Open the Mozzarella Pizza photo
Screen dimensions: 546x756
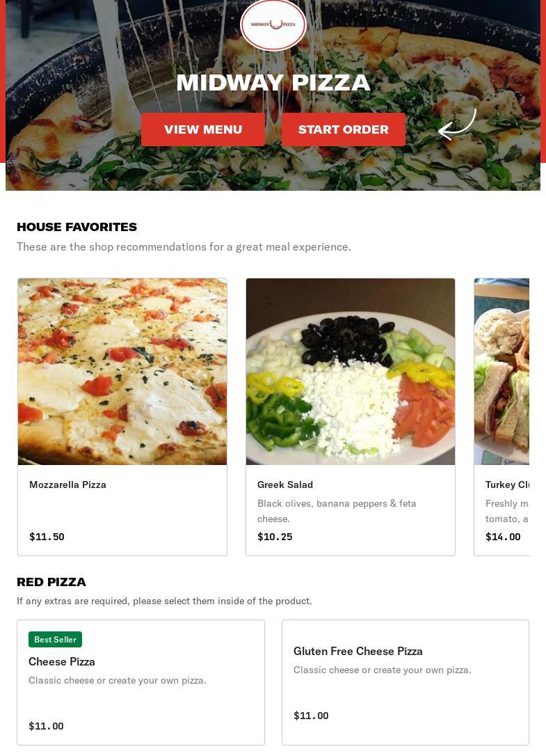coord(122,371)
